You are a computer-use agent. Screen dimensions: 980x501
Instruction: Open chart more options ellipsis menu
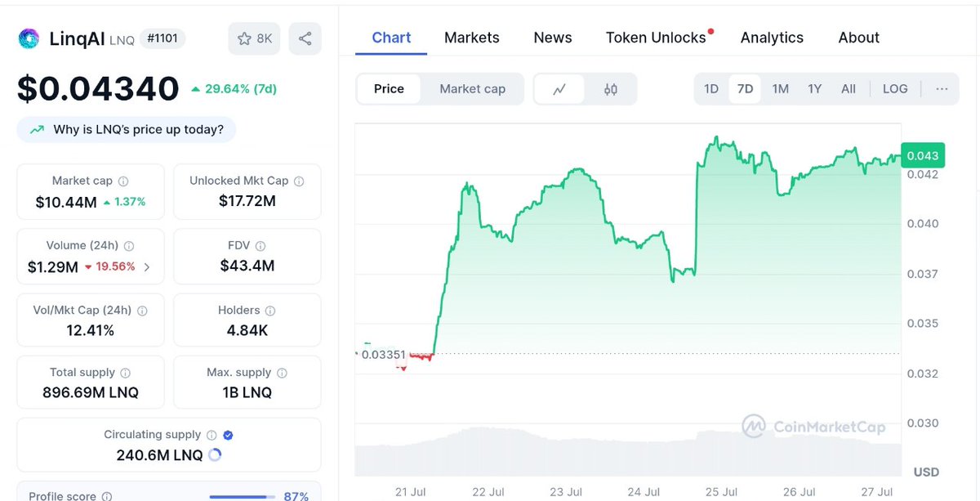click(942, 89)
